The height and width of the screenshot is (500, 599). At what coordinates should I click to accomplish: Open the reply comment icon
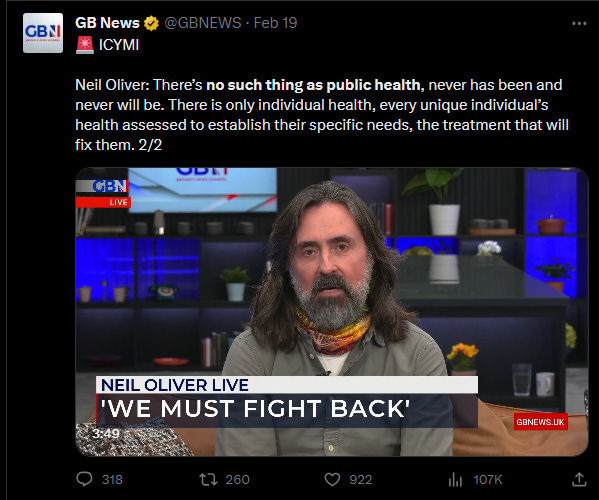[x=84, y=479]
